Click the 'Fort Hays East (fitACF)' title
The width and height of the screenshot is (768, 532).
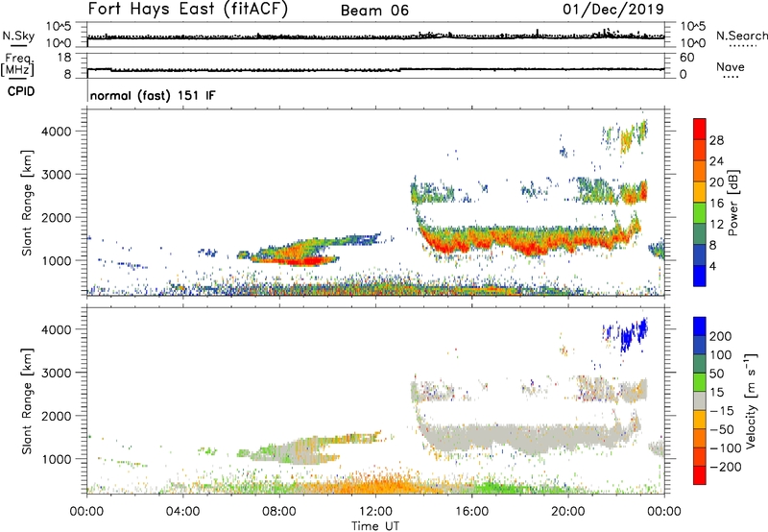tap(187, 9)
